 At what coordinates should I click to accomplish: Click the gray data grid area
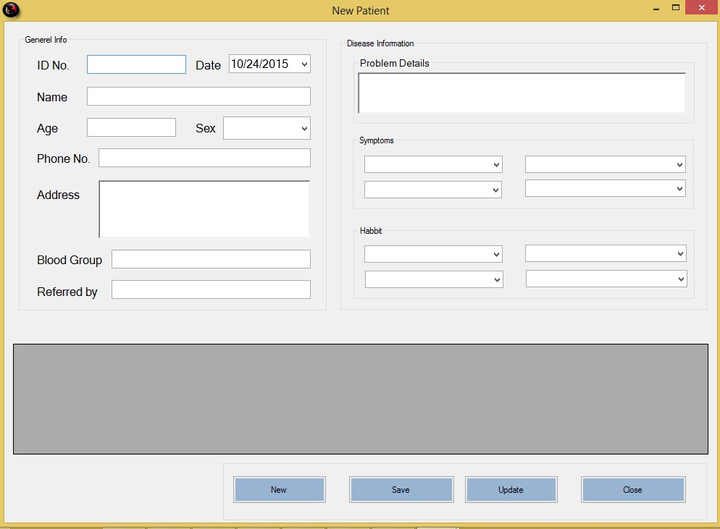(360, 399)
